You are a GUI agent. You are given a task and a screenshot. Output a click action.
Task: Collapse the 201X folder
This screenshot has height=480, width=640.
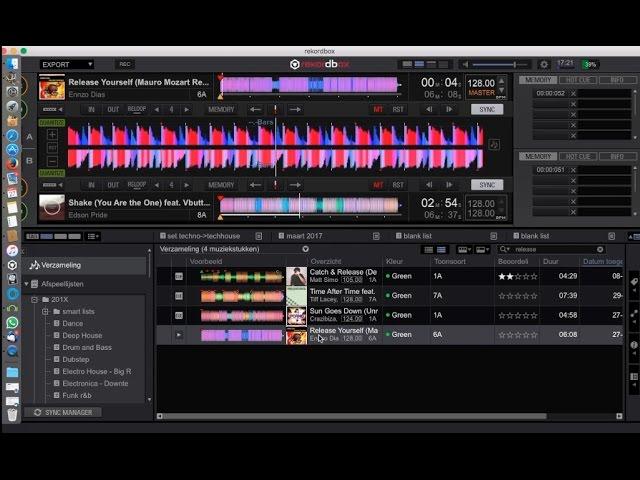(x=34, y=300)
